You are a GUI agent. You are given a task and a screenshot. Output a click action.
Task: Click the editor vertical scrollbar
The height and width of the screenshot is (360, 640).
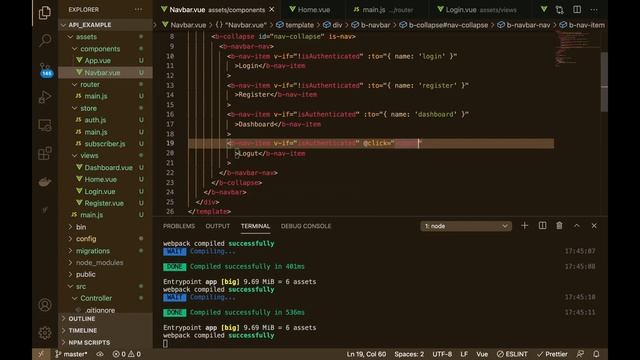click(604, 82)
